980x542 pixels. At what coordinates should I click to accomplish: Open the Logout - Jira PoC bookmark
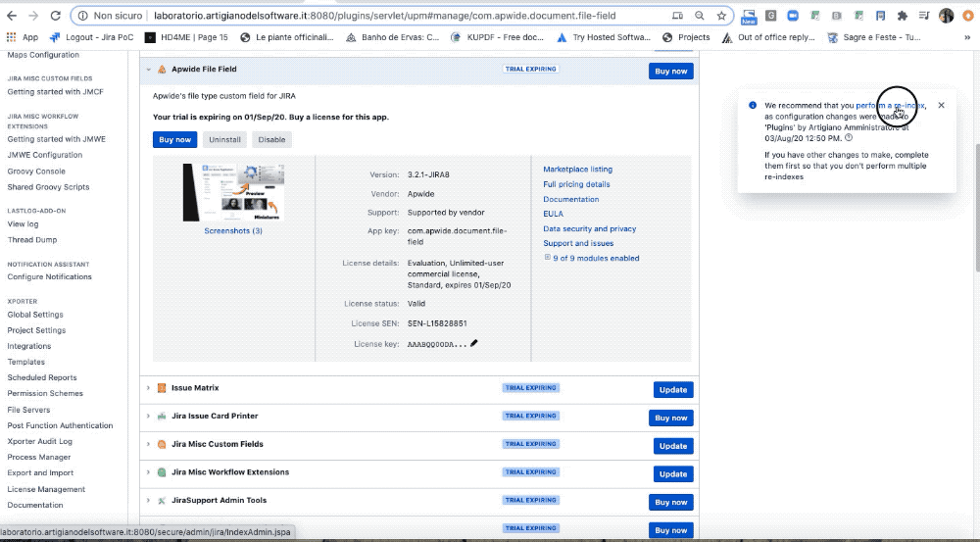[x=92, y=37]
